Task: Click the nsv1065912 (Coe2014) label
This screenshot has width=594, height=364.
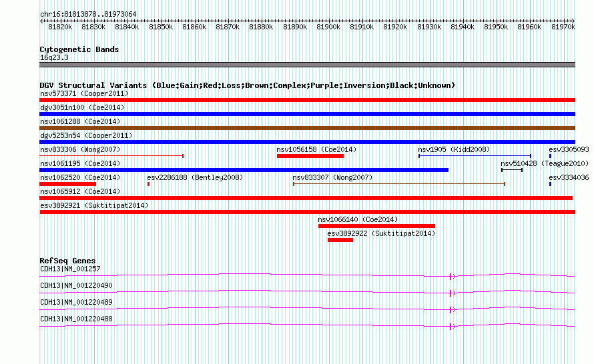Action: [x=80, y=191]
